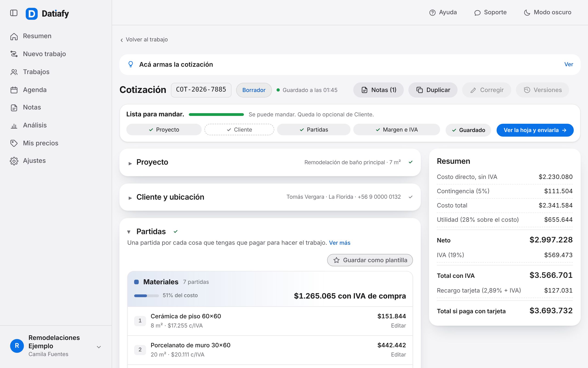Click the Guardado status button

[x=468, y=130]
